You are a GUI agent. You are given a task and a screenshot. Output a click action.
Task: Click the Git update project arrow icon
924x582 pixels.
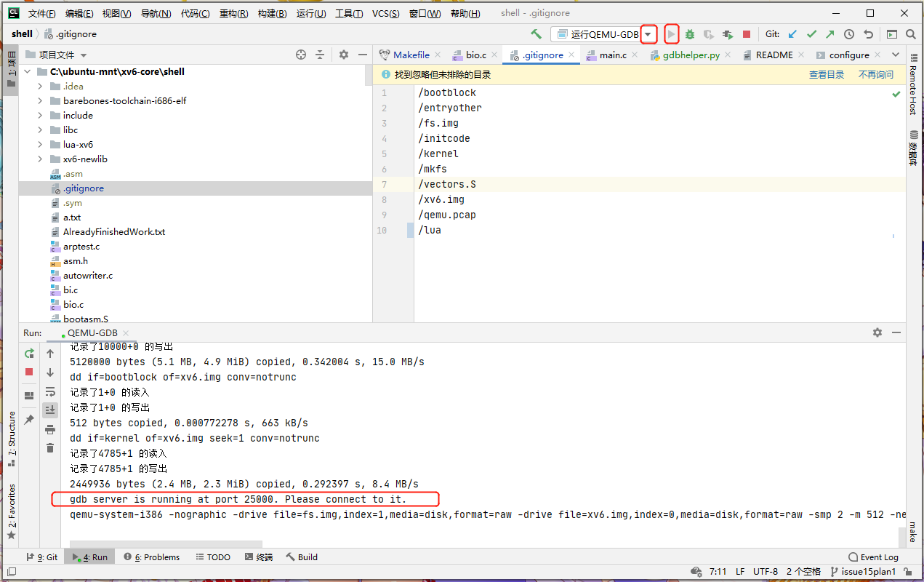click(792, 34)
